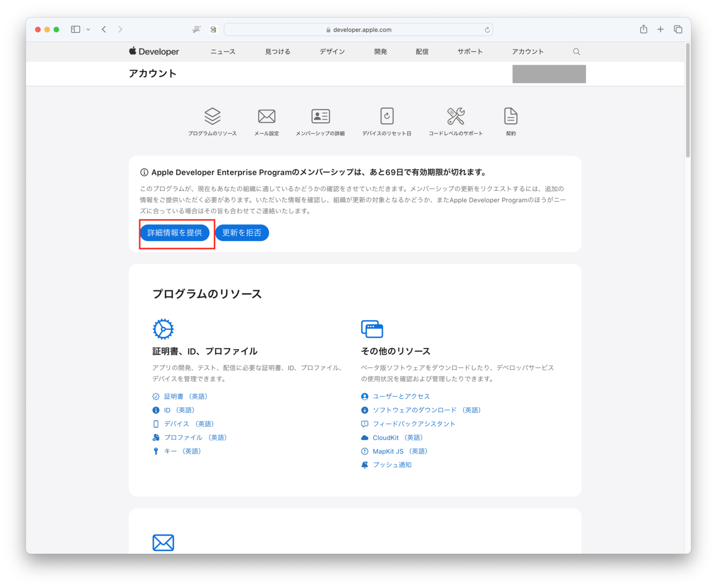The image size is (717, 588).
Task: Click the 詳細情報を提供 button
Action: click(x=176, y=232)
